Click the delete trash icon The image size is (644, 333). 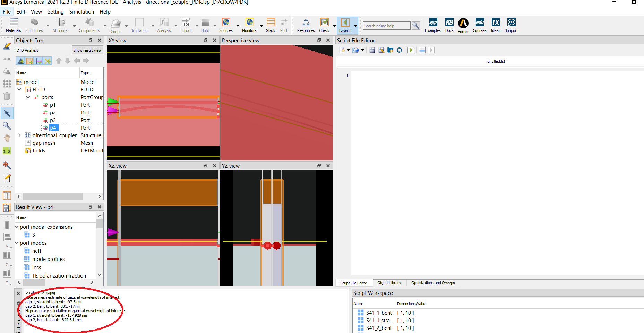point(7,96)
